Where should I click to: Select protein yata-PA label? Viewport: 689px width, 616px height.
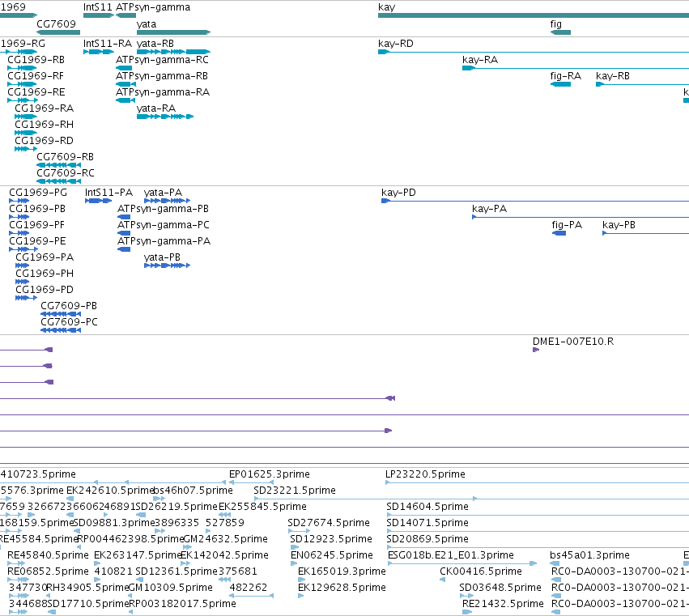[x=163, y=193]
